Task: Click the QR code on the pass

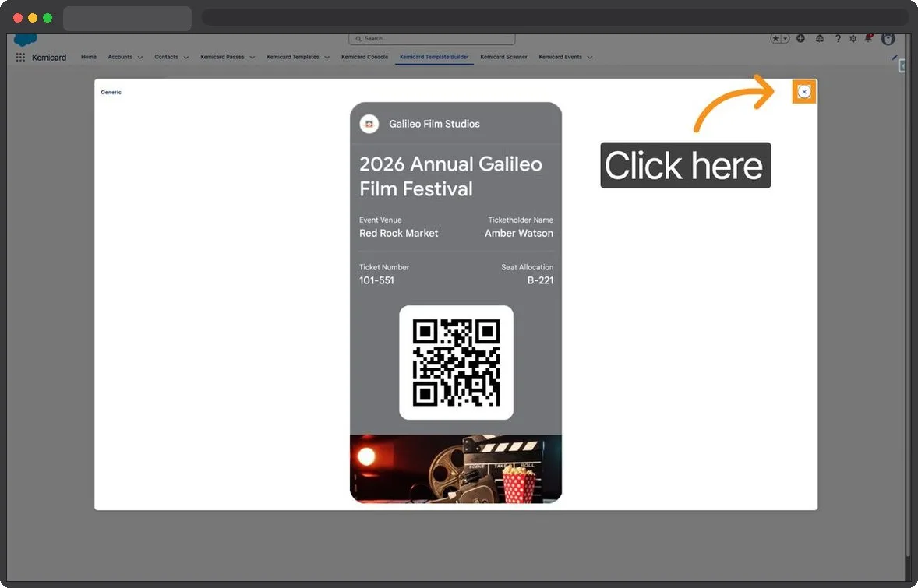Action: (456, 363)
